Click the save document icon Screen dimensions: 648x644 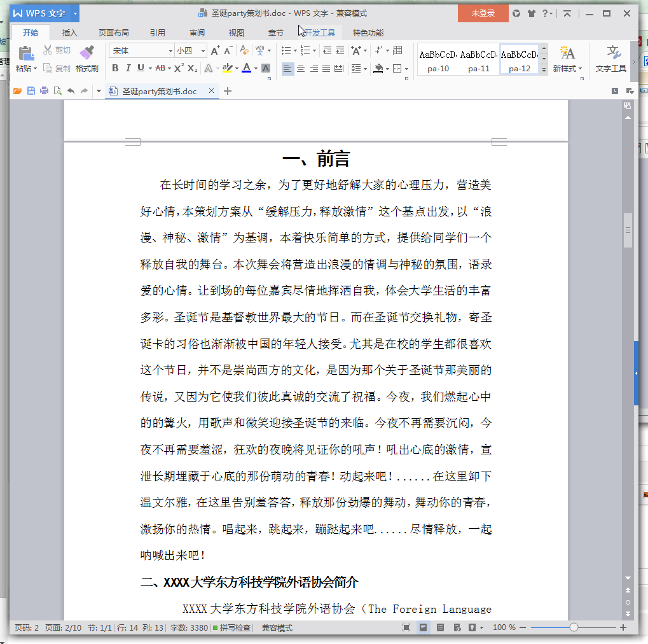point(31,92)
